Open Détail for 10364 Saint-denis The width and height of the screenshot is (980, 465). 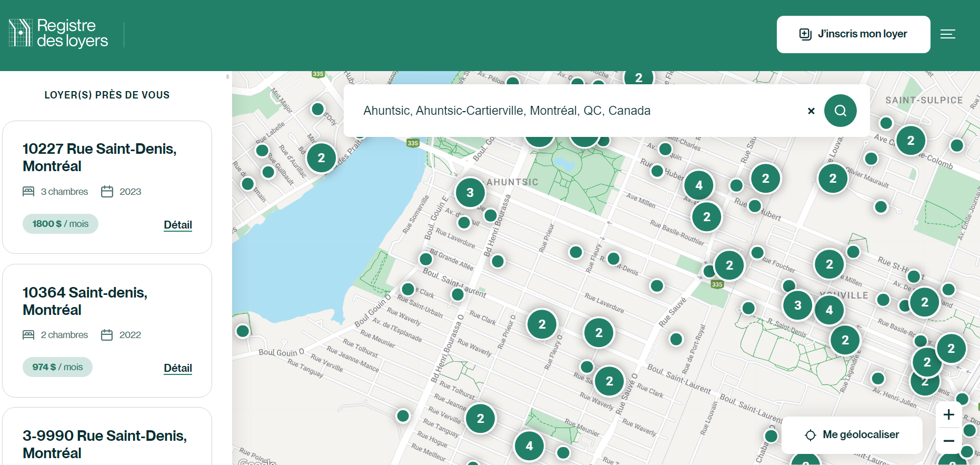(177, 368)
